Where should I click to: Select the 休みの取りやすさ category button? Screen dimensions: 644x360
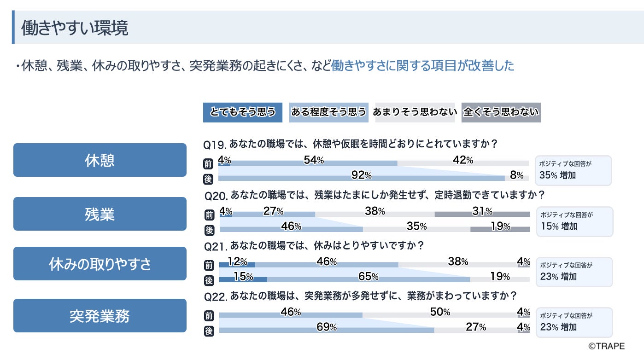(100, 264)
